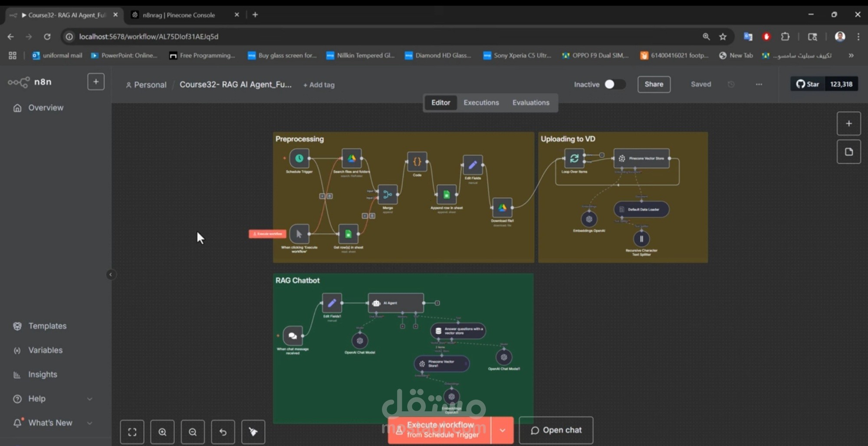Viewport: 868px width, 446px height.
Task: Zoom in on the workflow canvas
Action: click(162, 432)
